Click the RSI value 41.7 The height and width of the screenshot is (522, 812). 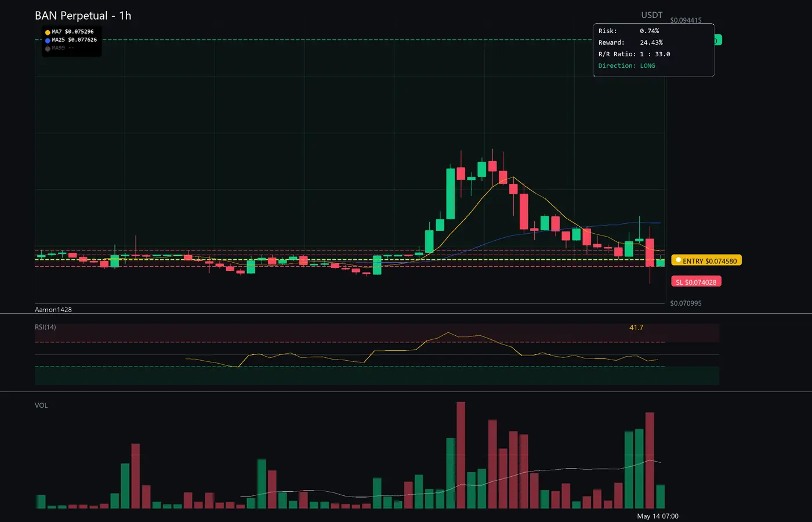click(636, 328)
